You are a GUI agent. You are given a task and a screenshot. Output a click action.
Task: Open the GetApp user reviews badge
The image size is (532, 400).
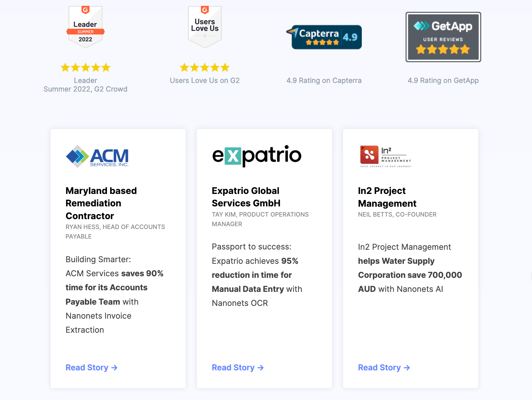(x=443, y=37)
